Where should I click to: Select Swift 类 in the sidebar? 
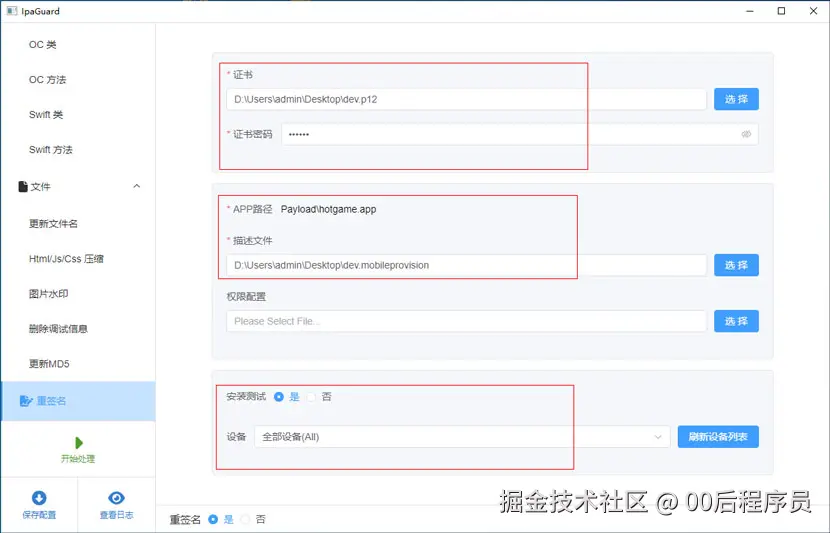click(46, 114)
